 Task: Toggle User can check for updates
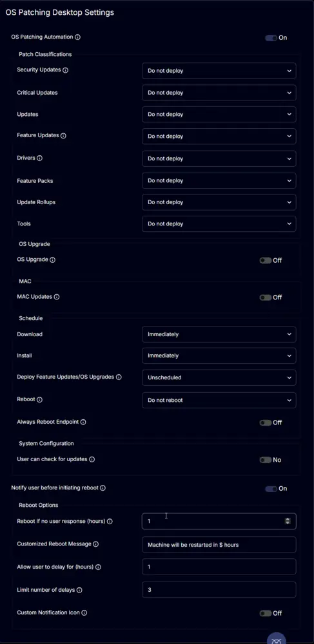[x=266, y=460]
